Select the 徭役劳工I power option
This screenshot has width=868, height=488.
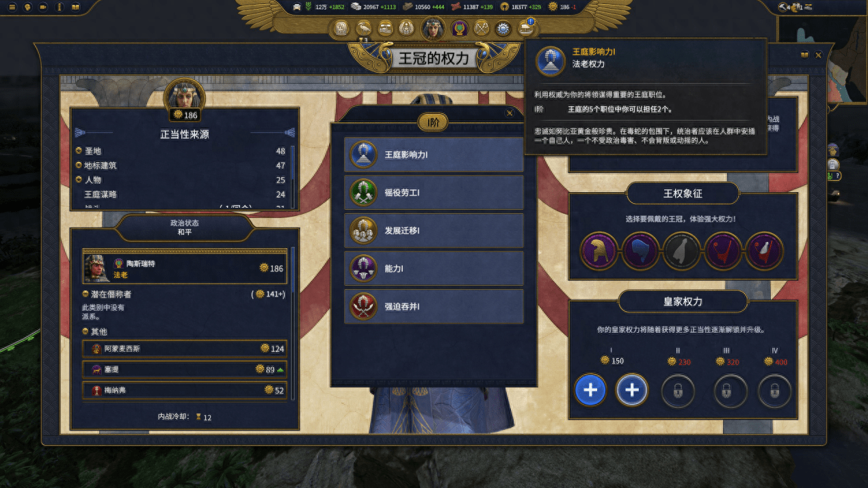click(x=434, y=193)
